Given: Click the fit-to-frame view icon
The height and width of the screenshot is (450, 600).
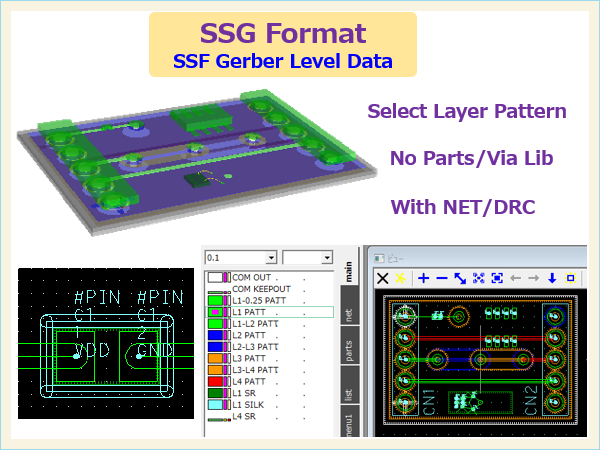Looking at the screenshot, I should [x=496, y=278].
